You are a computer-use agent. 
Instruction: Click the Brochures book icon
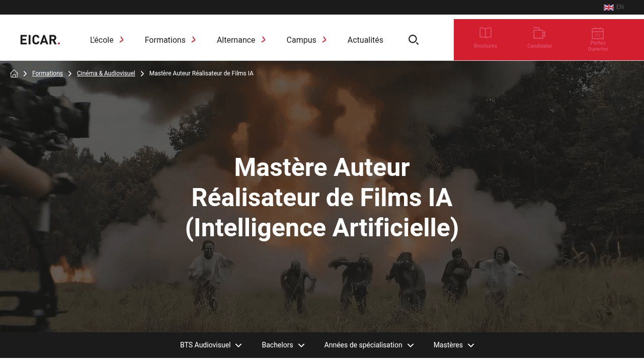[486, 33]
